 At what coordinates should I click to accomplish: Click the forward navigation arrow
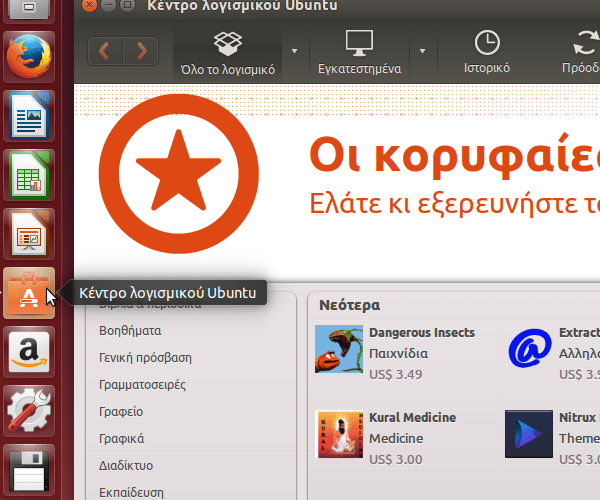pyautogui.click(x=141, y=50)
